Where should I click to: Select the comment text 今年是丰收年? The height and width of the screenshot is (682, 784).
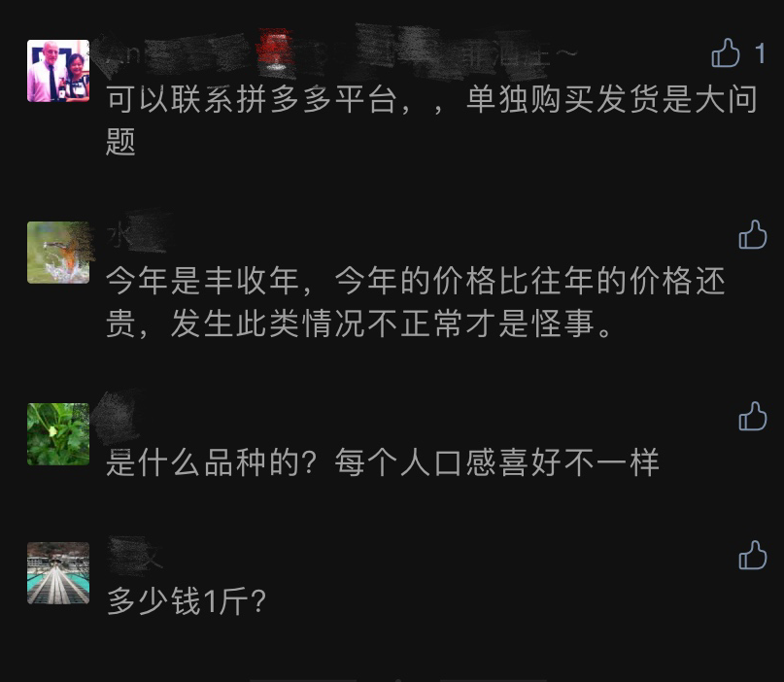[203, 281]
